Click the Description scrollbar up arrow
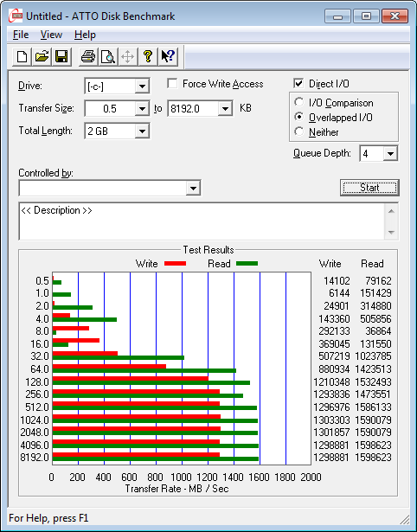Viewport: 417px width, 532px height. click(391, 211)
